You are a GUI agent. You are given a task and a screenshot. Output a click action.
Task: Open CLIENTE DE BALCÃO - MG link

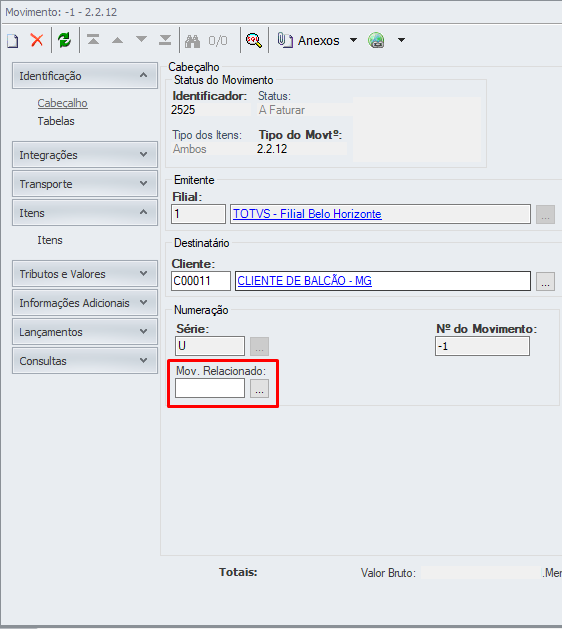pyautogui.click(x=304, y=280)
